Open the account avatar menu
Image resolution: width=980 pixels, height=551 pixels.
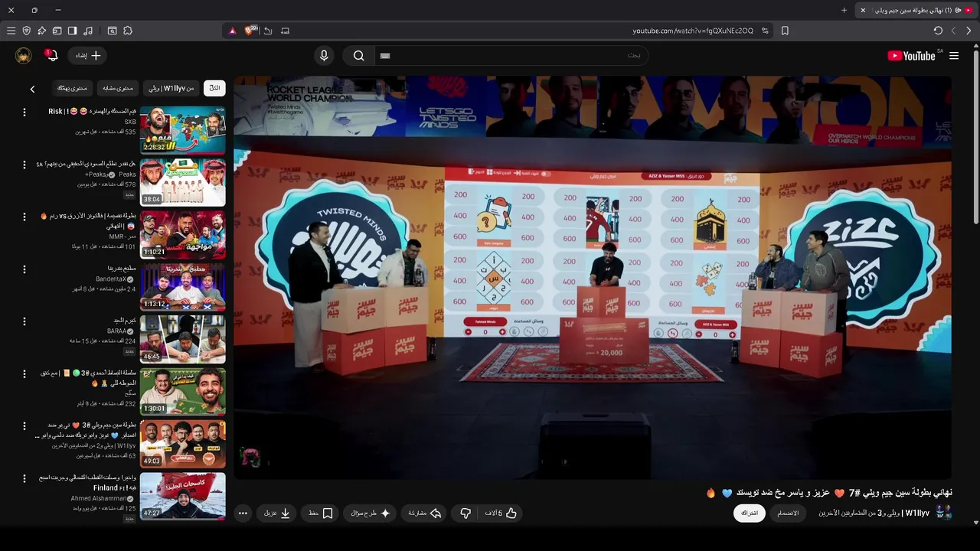24,56
